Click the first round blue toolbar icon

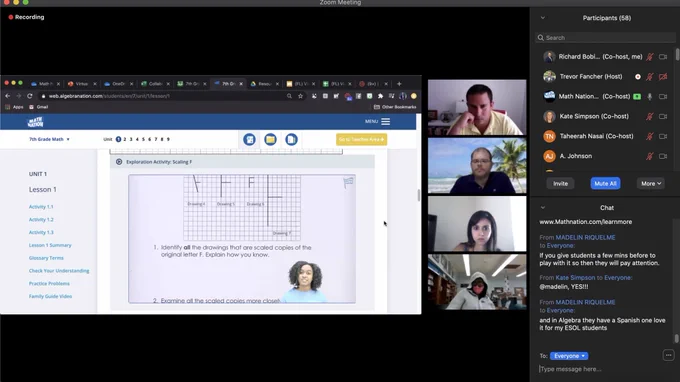(249, 140)
